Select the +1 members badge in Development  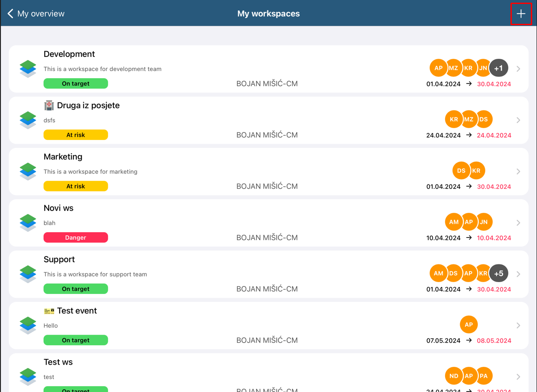click(x=499, y=68)
